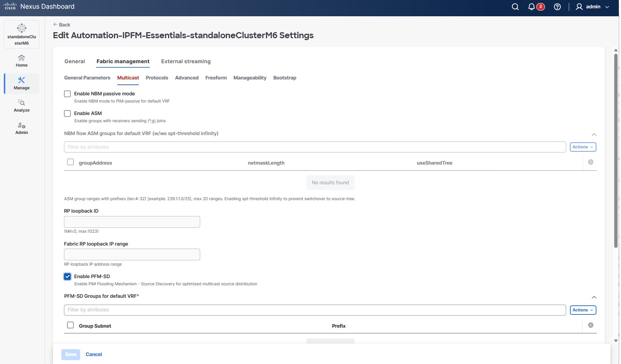Open the search magnifier icon
The width and height of the screenshot is (621, 364).
coord(515,7)
